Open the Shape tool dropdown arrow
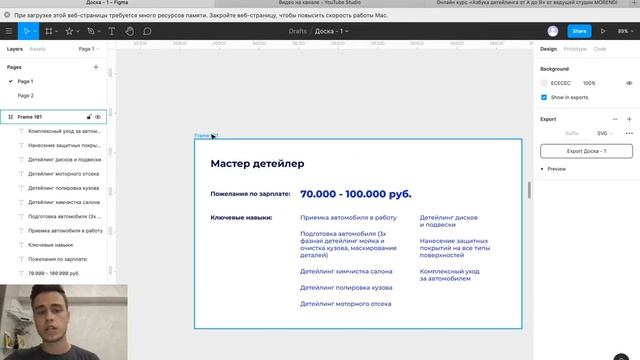The height and width of the screenshot is (360, 640). (78, 31)
